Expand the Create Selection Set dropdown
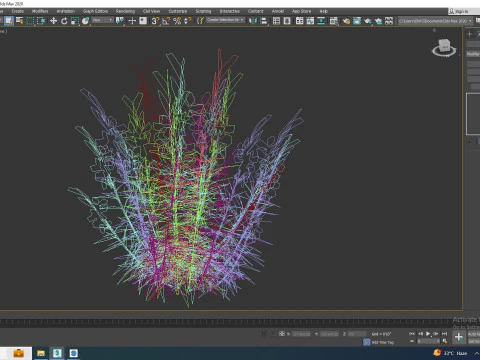This screenshot has width=480, height=360. pos(225,20)
